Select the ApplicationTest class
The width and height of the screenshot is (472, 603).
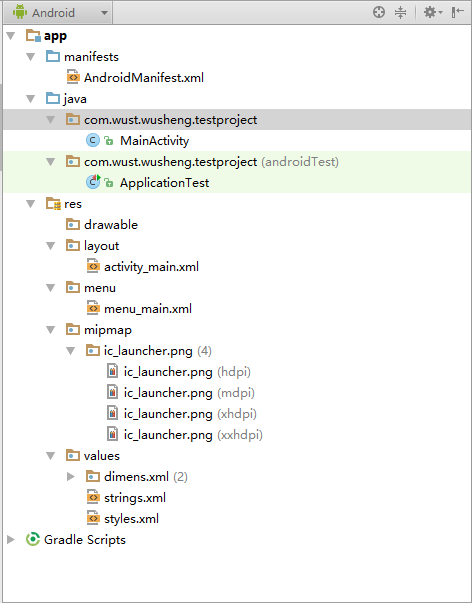[x=165, y=183]
